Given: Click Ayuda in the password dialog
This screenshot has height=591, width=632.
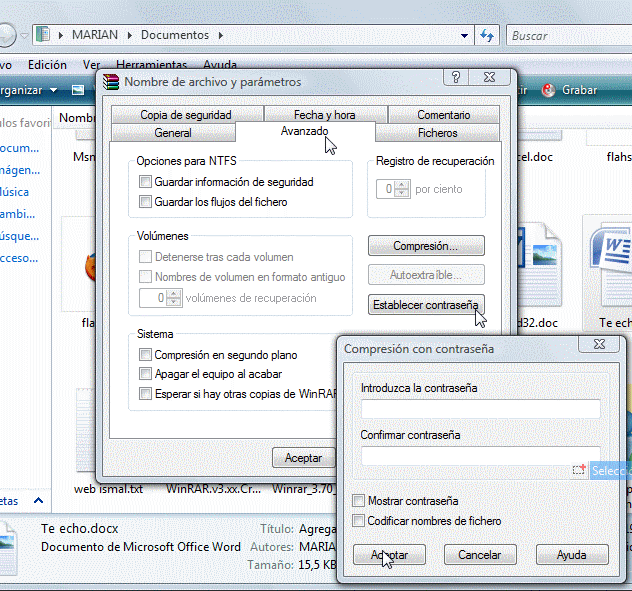Looking at the screenshot, I should (x=572, y=555).
